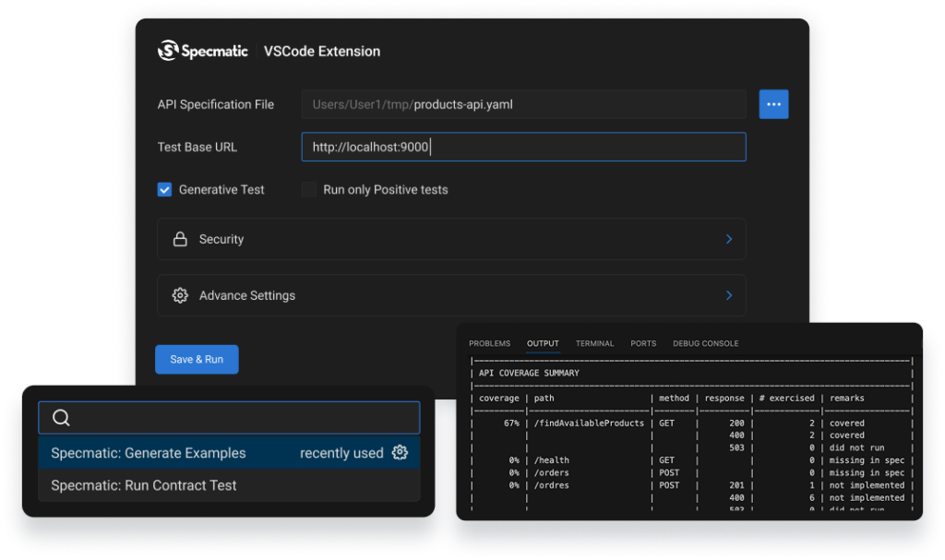The image size is (945, 560).
Task: Click the Security lock icon
Action: click(x=180, y=239)
